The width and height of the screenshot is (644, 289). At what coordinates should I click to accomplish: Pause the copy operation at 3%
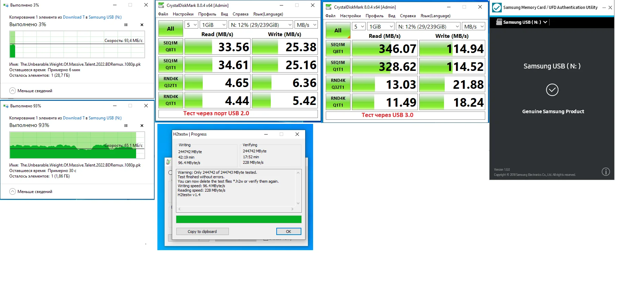126,25
